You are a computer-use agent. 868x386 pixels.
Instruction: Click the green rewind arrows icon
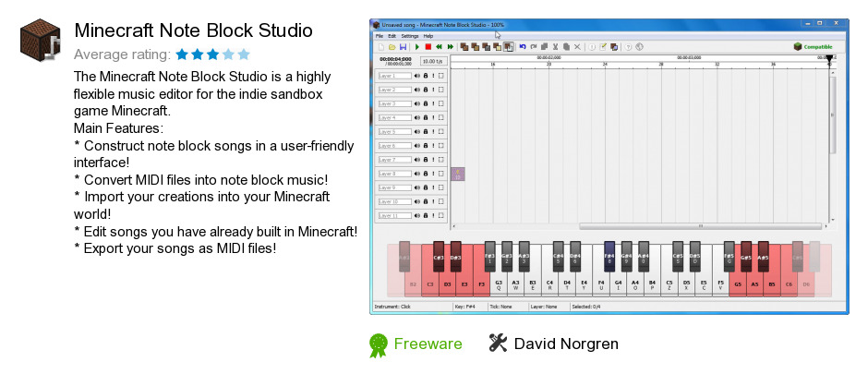click(x=439, y=47)
